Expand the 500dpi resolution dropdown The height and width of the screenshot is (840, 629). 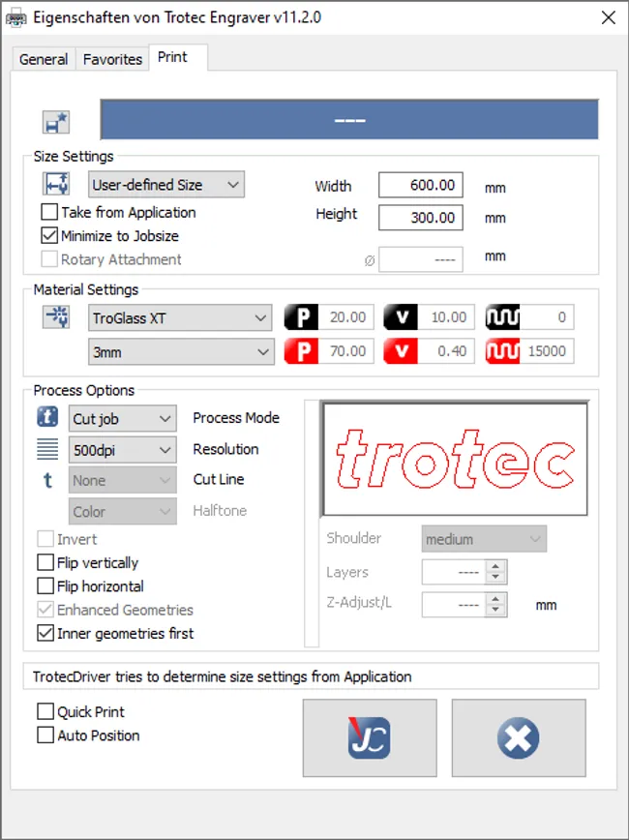point(123,449)
